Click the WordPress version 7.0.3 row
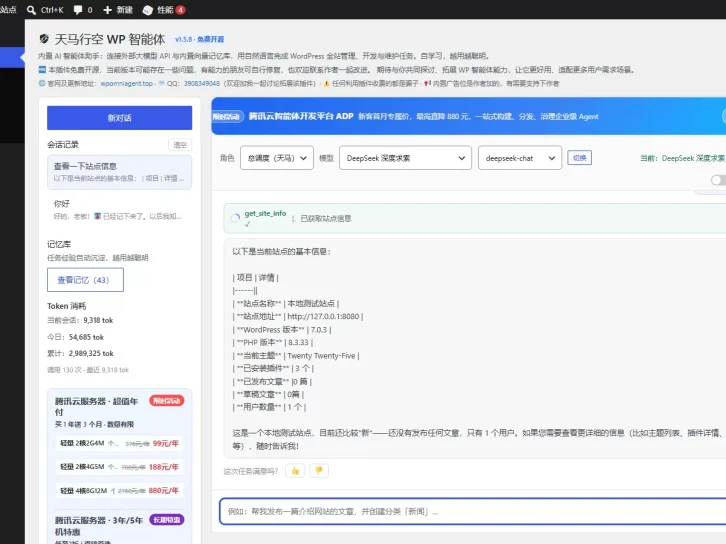This screenshot has height=544, width=726. 282,330
